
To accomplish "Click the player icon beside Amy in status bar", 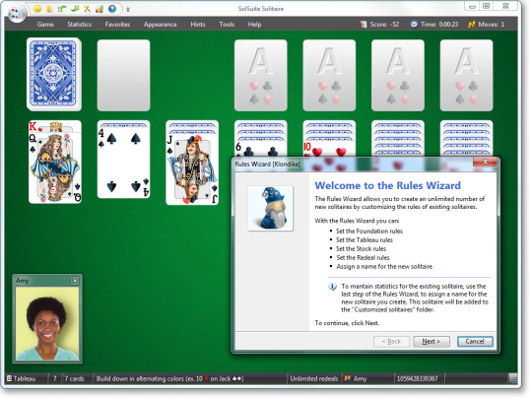I will coord(347,378).
